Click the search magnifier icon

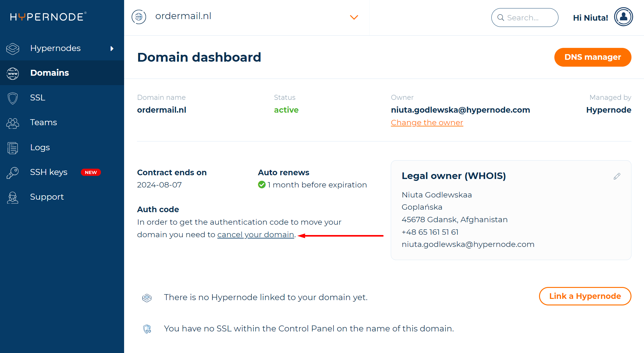pyautogui.click(x=501, y=18)
